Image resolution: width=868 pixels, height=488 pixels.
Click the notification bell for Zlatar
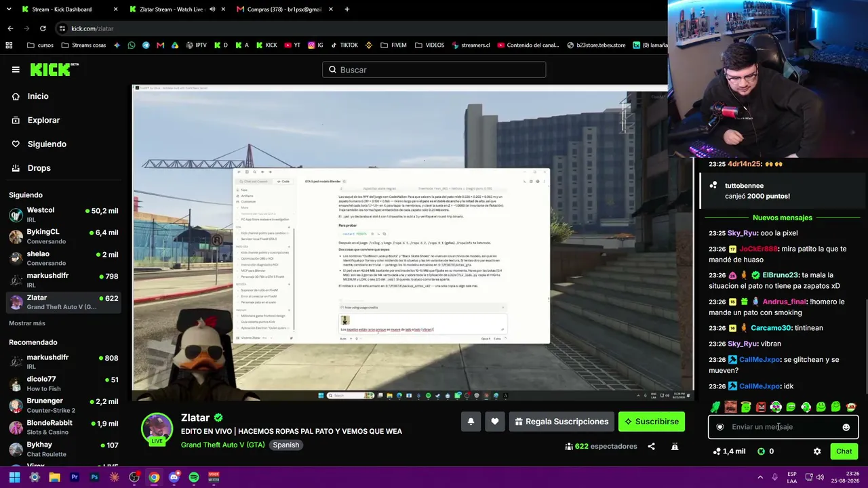[471, 422]
